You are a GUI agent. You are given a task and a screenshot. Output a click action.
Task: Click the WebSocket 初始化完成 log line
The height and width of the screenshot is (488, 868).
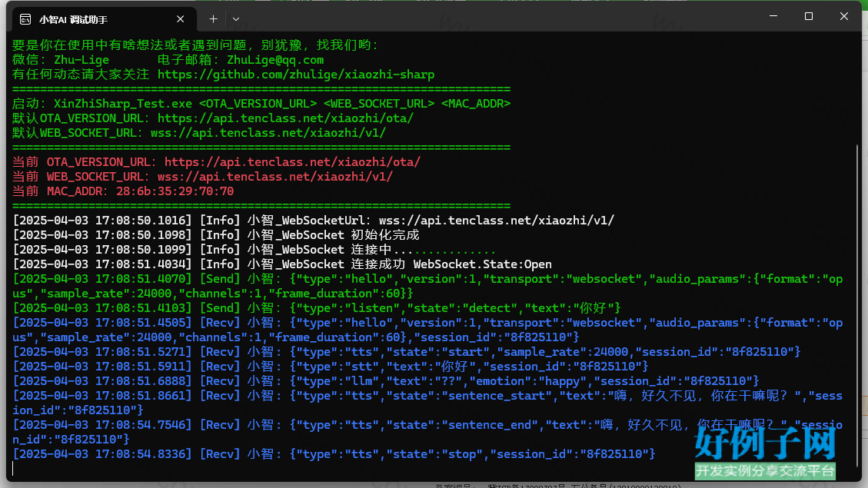[x=216, y=234]
